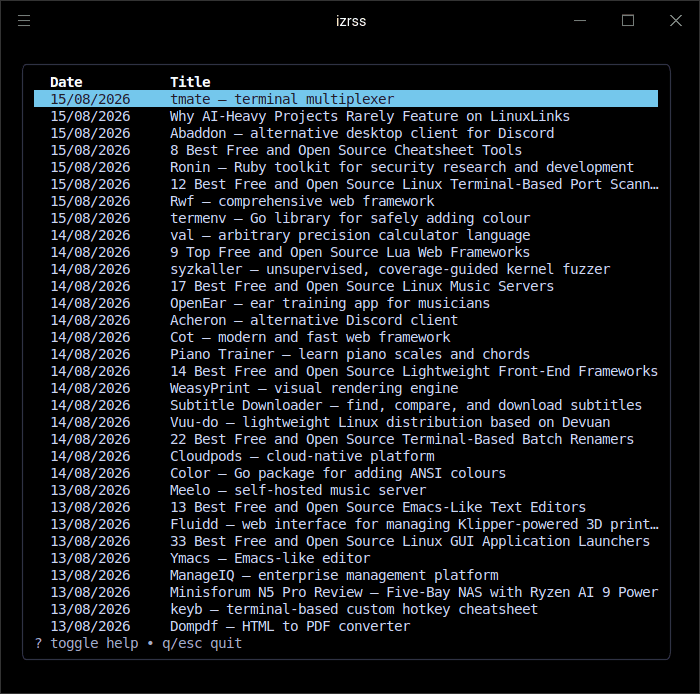Select '13 Best … Emacs-Like Text Editors' entry
Screen dimensions: 700x694
coord(346,507)
